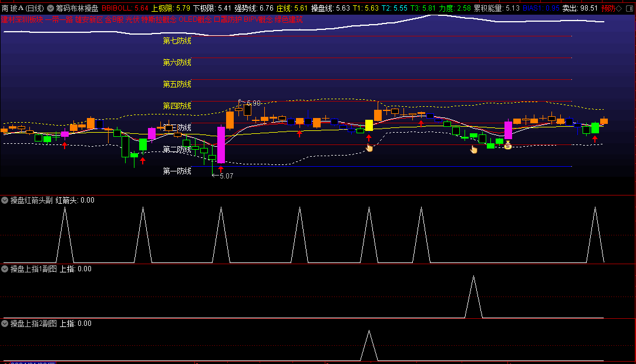Click red arrow below tall magenta candle near 5.07
The image size is (636, 364).
[221, 169]
